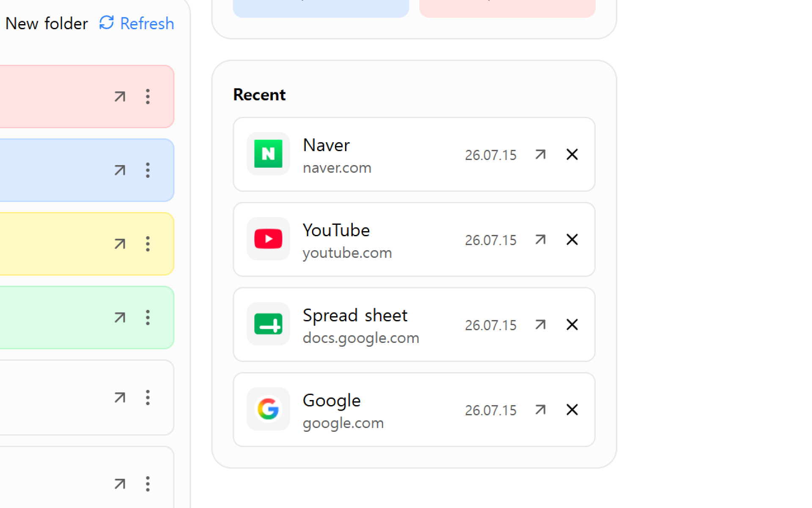The image size is (812, 508).
Task: Open the Google site arrow icon
Action: [x=540, y=410]
